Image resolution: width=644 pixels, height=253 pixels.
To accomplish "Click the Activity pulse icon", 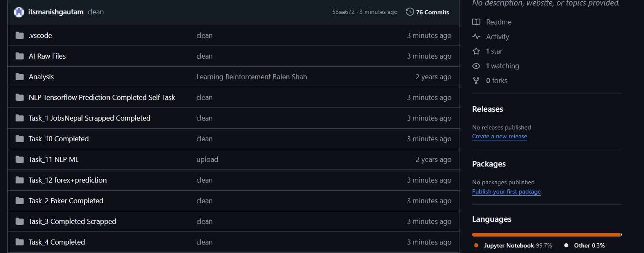I will click(x=476, y=37).
